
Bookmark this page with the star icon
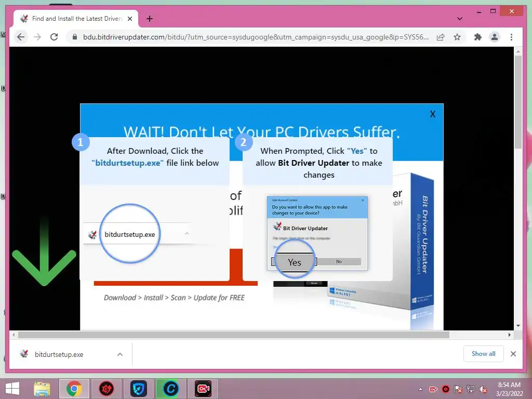[457, 37]
